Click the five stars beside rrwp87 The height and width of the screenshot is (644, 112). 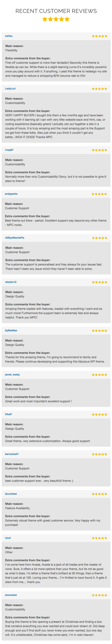pyautogui.click(x=99, y=150)
